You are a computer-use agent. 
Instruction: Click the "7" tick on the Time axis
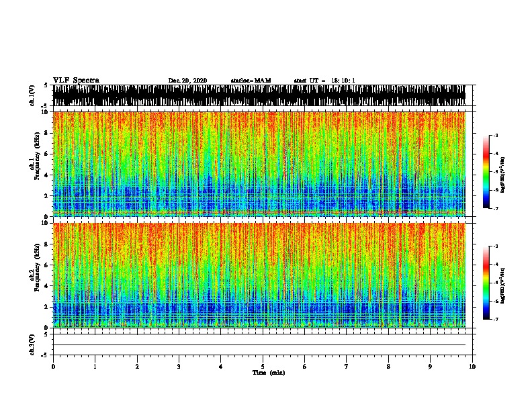tap(347, 367)
